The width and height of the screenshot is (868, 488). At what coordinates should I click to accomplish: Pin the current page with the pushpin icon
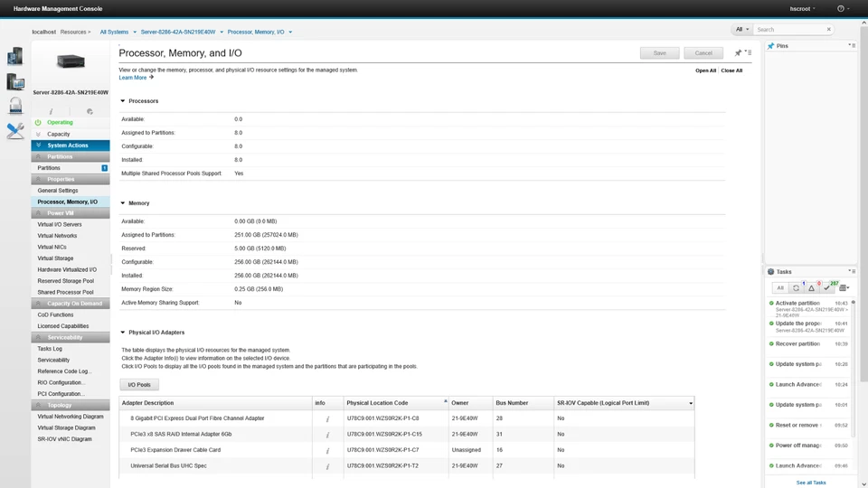click(x=738, y=53)
